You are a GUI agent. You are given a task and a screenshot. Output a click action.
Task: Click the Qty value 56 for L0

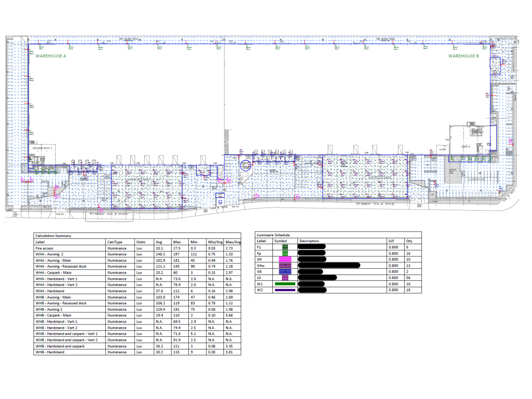408,278
